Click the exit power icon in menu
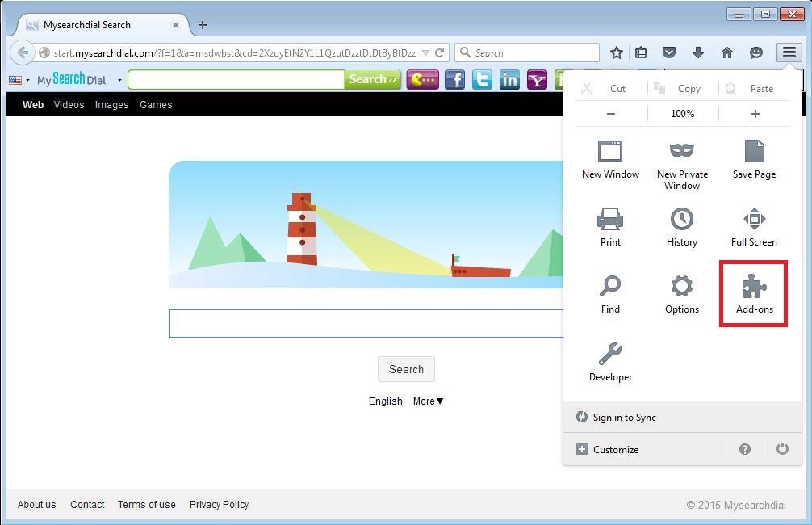 (782, 449)
